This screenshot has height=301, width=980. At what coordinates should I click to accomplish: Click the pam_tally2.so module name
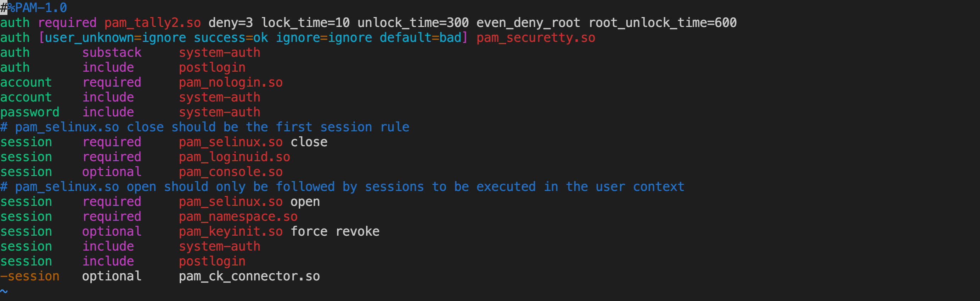153,23
